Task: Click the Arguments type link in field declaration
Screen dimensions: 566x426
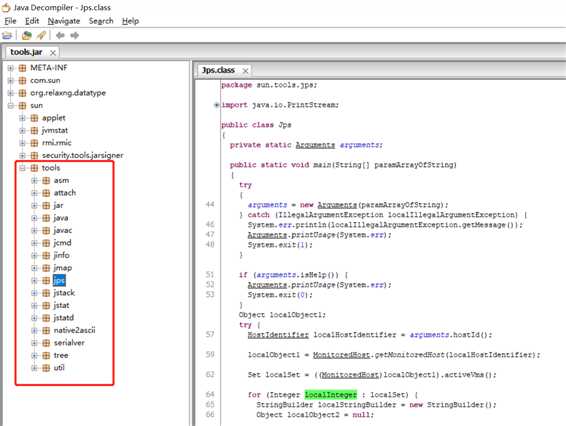Action: point(315,145)
